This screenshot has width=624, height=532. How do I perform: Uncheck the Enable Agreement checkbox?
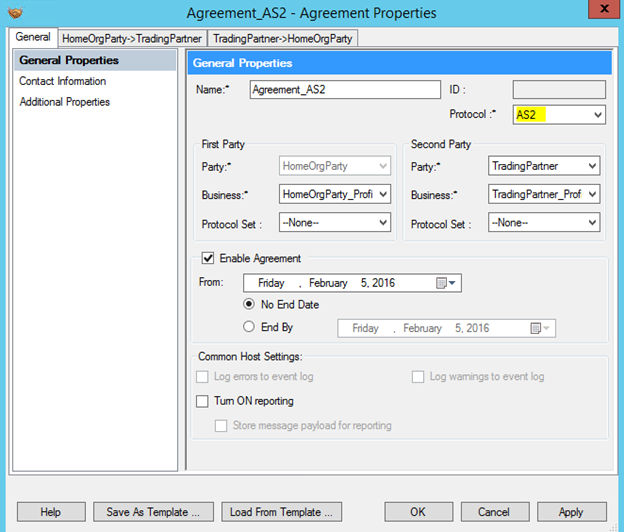208,258
